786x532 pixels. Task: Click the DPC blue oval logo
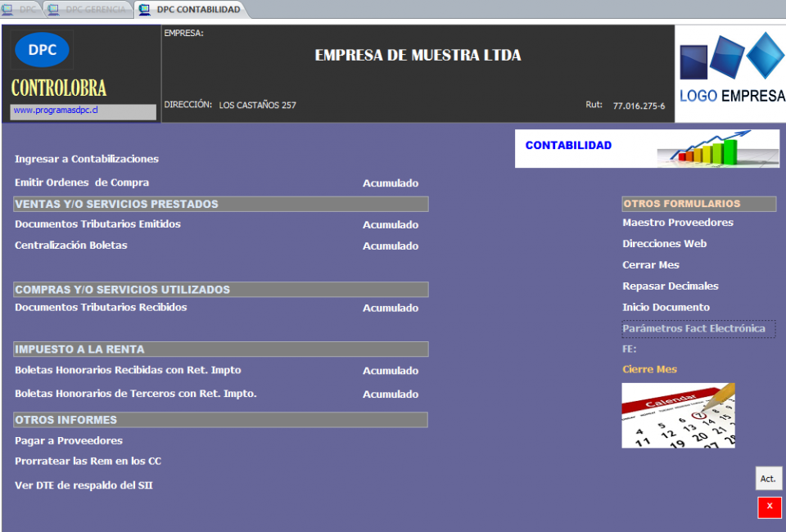(x=43, y=50)
